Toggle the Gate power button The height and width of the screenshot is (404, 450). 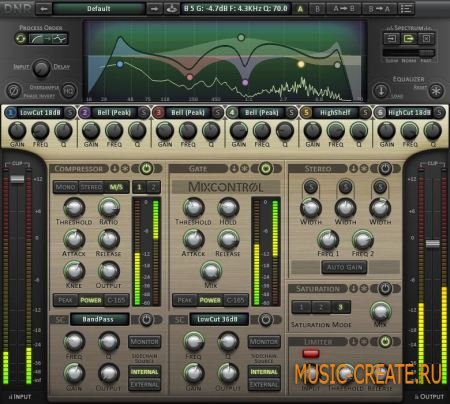[266, 169]
